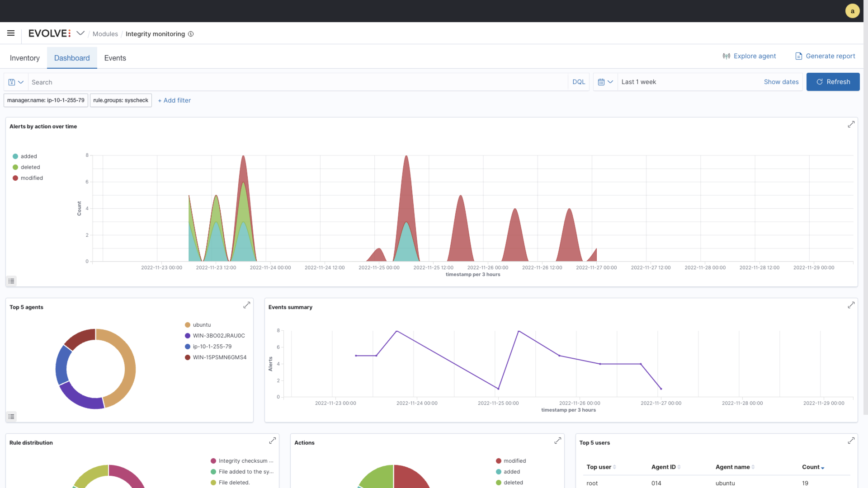
Task: Toggle the added series in the Actions legend
Action: 511,471
